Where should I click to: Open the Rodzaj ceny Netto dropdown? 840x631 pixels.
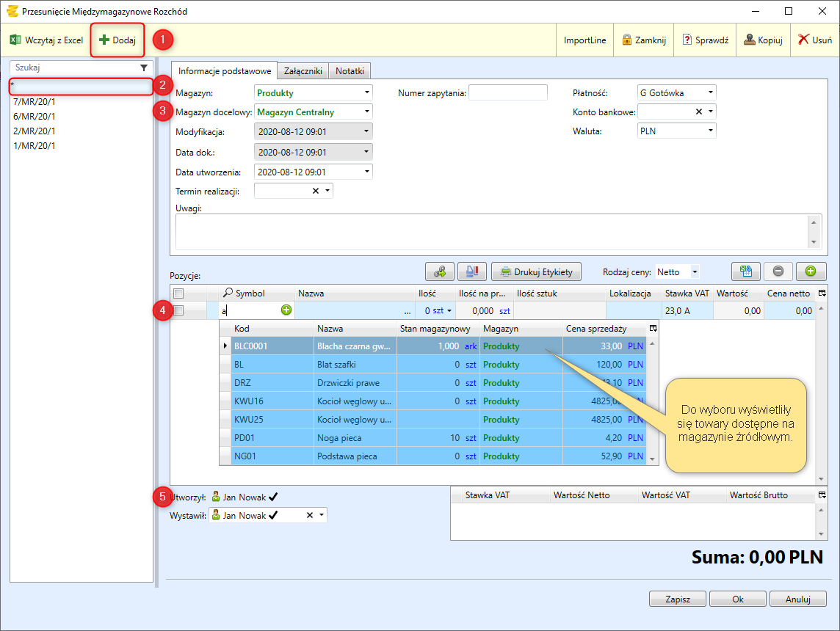coord(694,272)
